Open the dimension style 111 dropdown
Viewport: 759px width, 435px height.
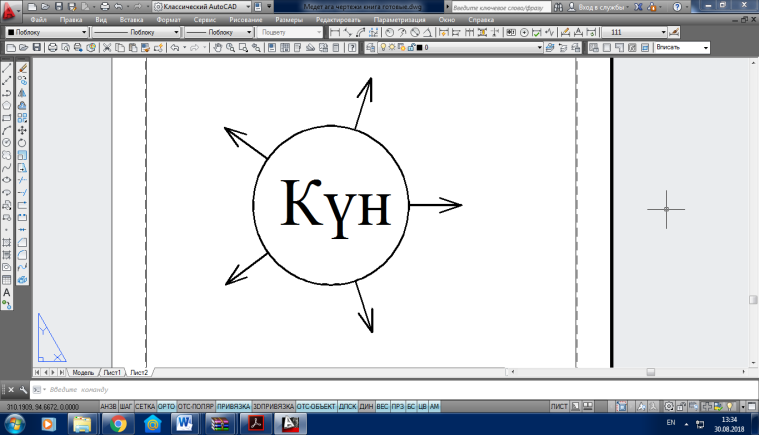click(x=635, y=32)
